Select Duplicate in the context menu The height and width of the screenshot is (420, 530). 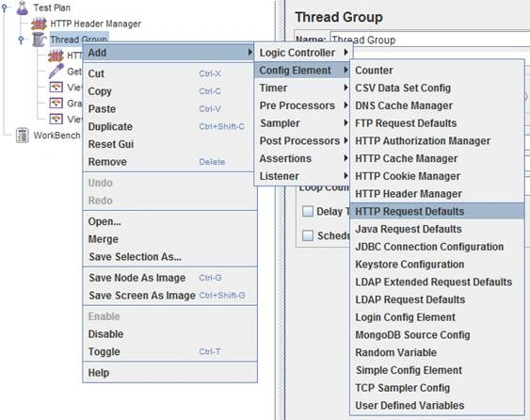coord(169,126)
